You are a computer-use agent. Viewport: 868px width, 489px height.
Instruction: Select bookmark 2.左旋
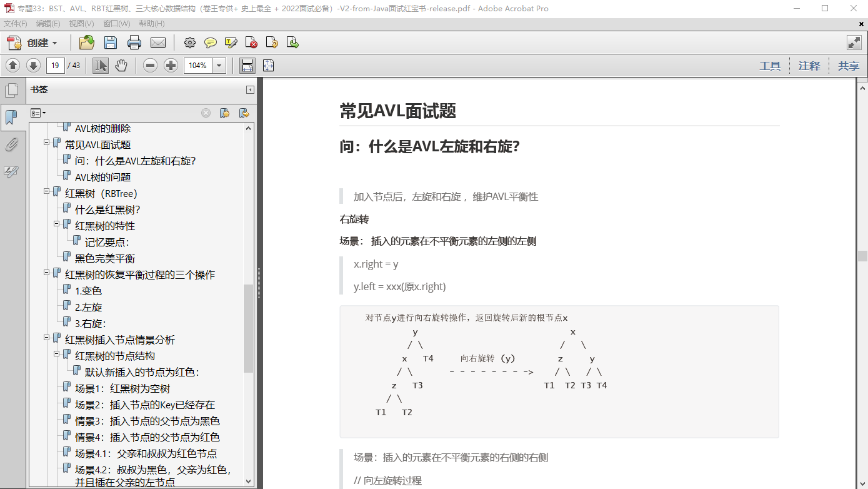point(88,307)
